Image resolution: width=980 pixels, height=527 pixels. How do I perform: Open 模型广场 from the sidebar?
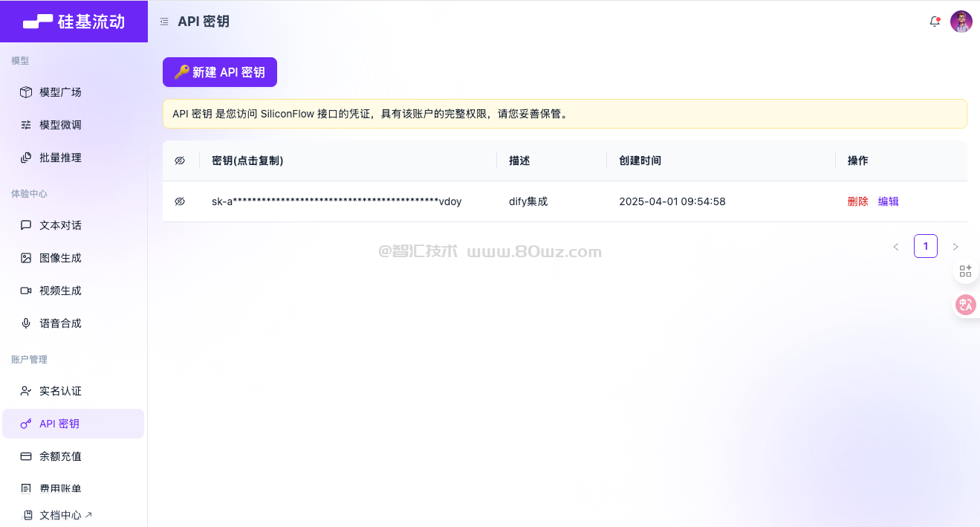60,92
